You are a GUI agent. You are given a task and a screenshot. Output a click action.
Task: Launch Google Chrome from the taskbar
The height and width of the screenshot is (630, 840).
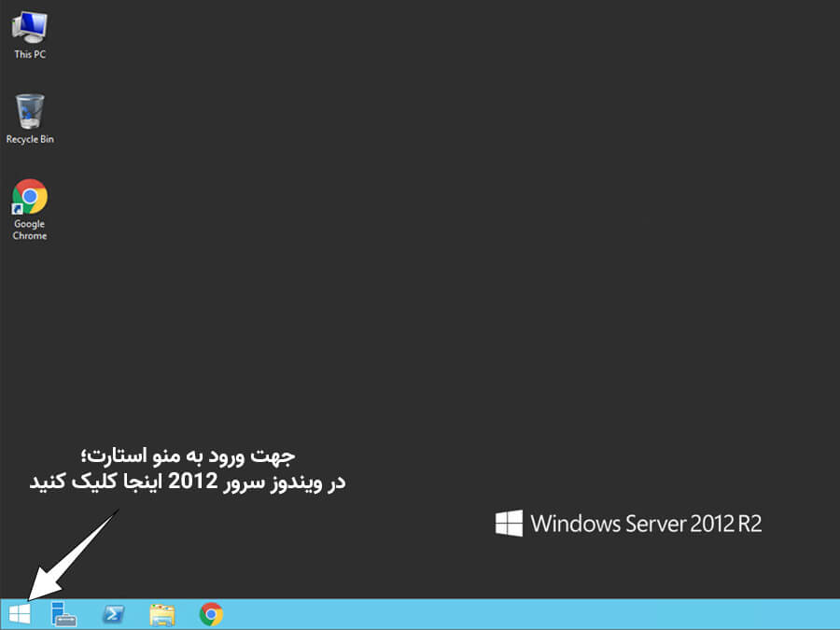point(211,614)
